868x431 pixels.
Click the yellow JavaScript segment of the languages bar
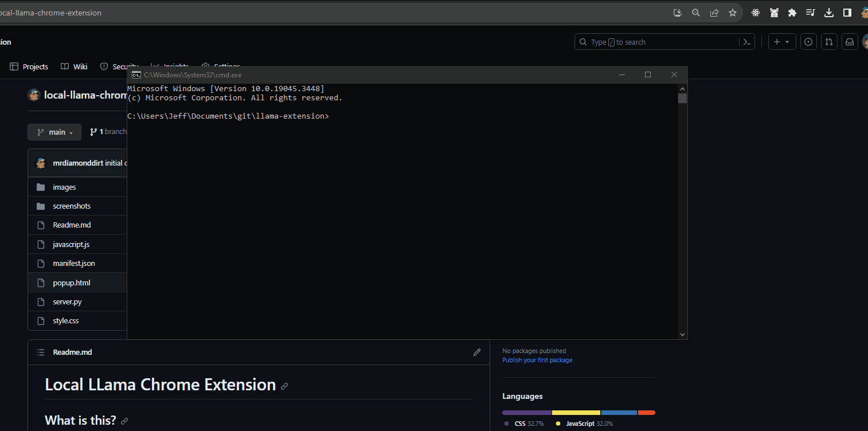click(576, 413)
